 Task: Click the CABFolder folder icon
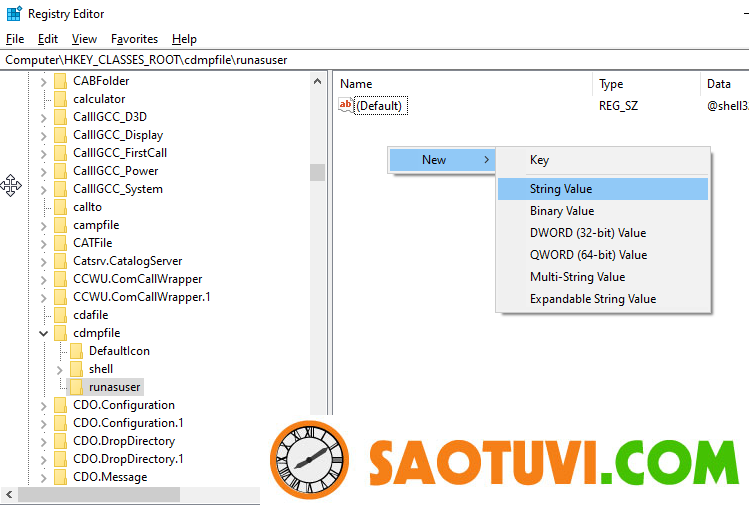click(61, 81)
